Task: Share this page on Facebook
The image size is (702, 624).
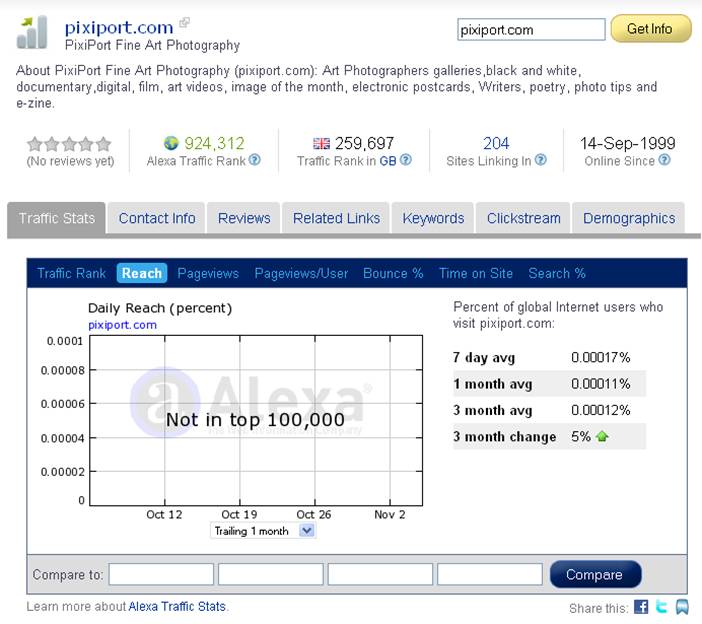Action: click(641, 607)
